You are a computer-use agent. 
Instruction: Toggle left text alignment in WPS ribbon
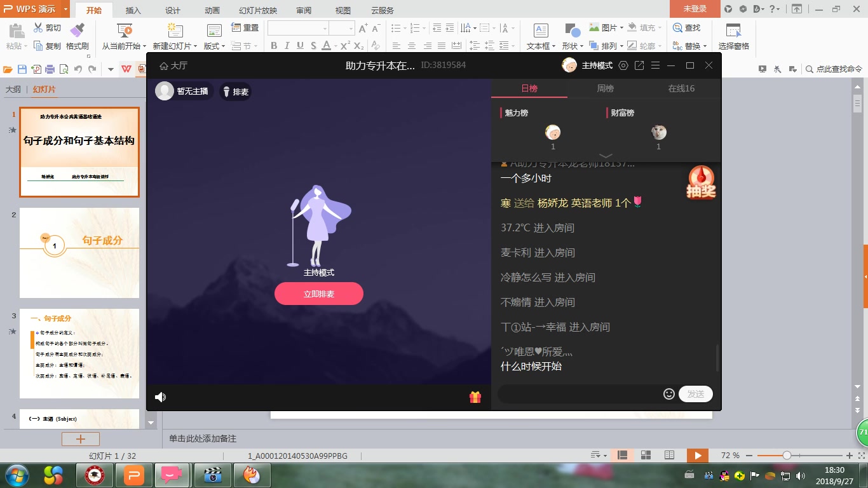click(x=397, y=46)
